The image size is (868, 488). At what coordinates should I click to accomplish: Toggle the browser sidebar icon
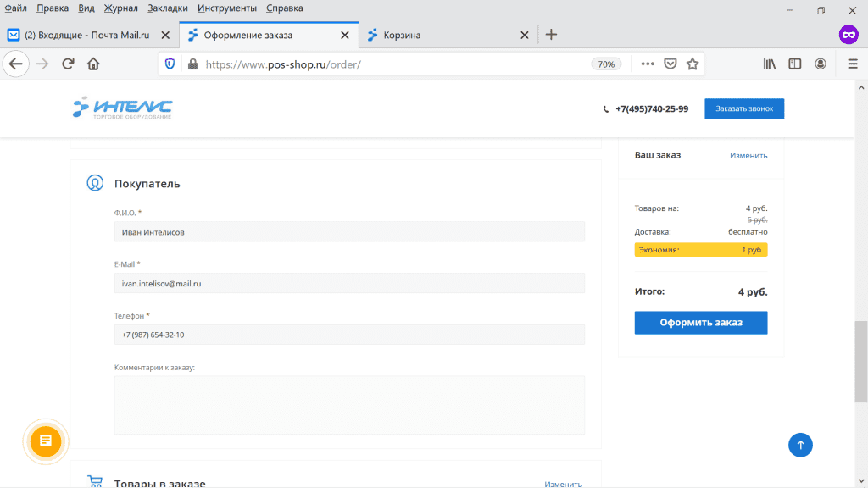click(795, 64)
